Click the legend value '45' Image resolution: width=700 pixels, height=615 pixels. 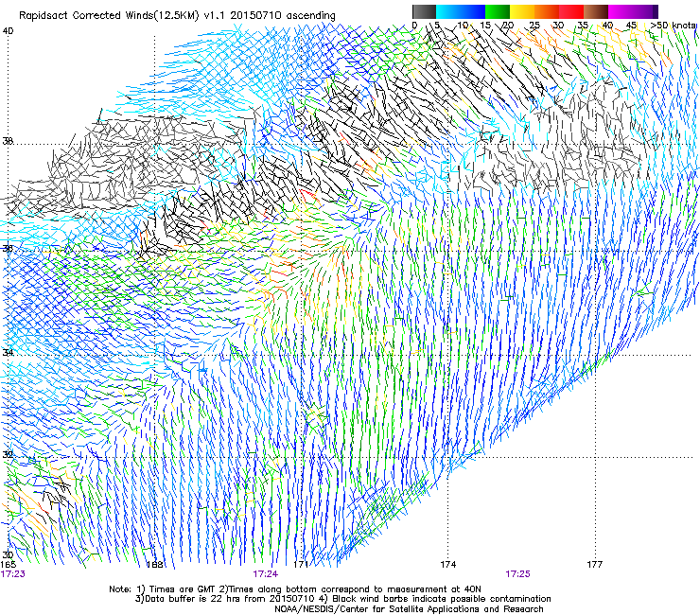(631, 26)
